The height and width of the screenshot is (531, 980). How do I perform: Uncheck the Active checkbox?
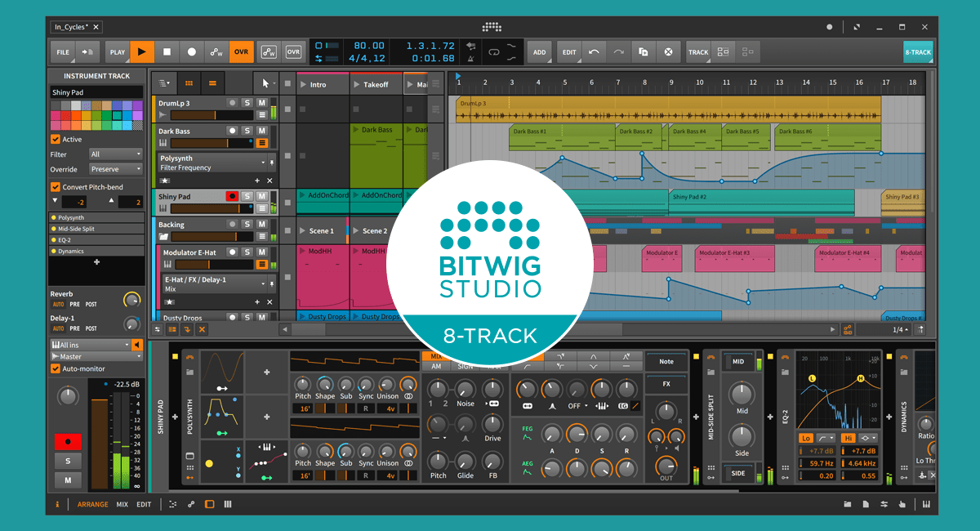(56, 140)
